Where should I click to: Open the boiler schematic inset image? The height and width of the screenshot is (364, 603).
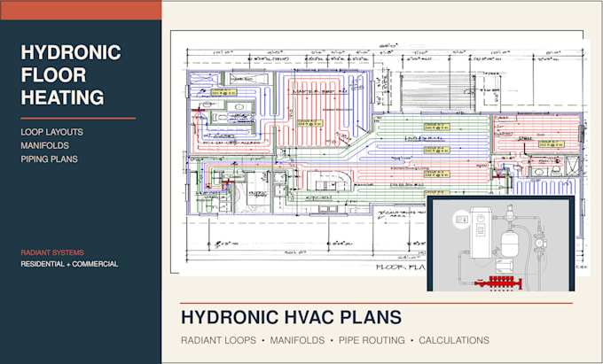pos(501,244)
